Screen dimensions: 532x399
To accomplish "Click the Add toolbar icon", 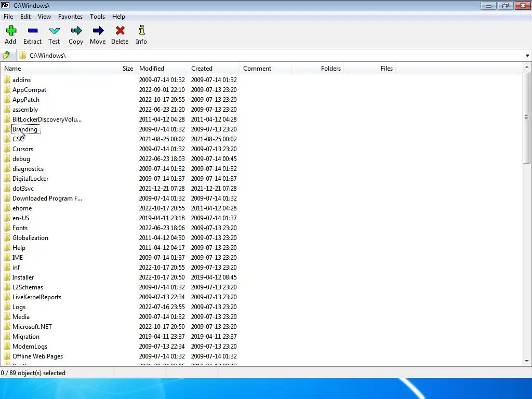I will pyautogui.click(x=11, y=31).
